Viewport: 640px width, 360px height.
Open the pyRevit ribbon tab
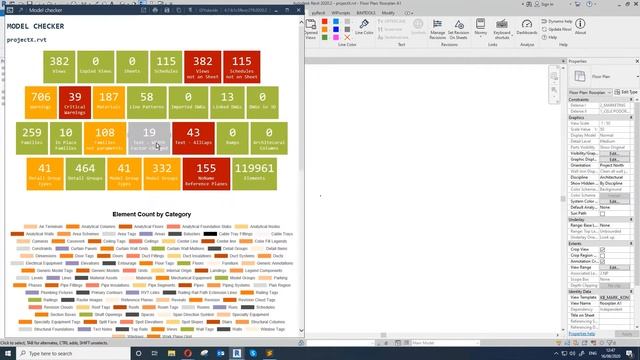click(x=318, y=13)
